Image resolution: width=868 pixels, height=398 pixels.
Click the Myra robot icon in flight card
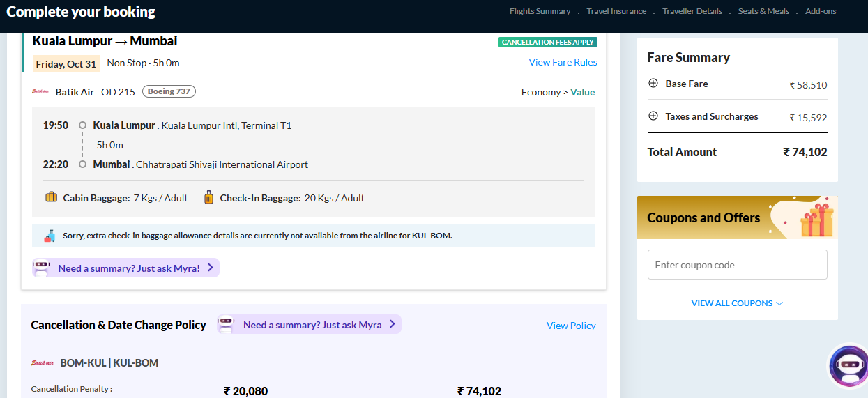point(42,268)
